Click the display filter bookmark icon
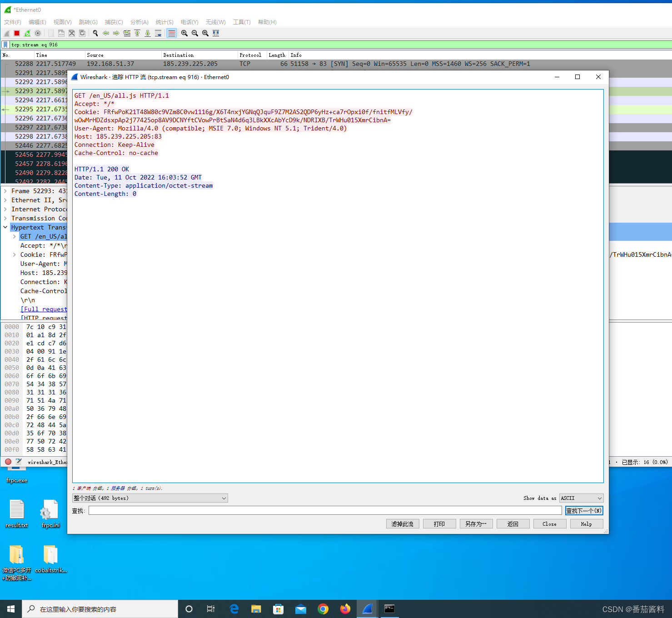672x618 pixels. (5, 45)
